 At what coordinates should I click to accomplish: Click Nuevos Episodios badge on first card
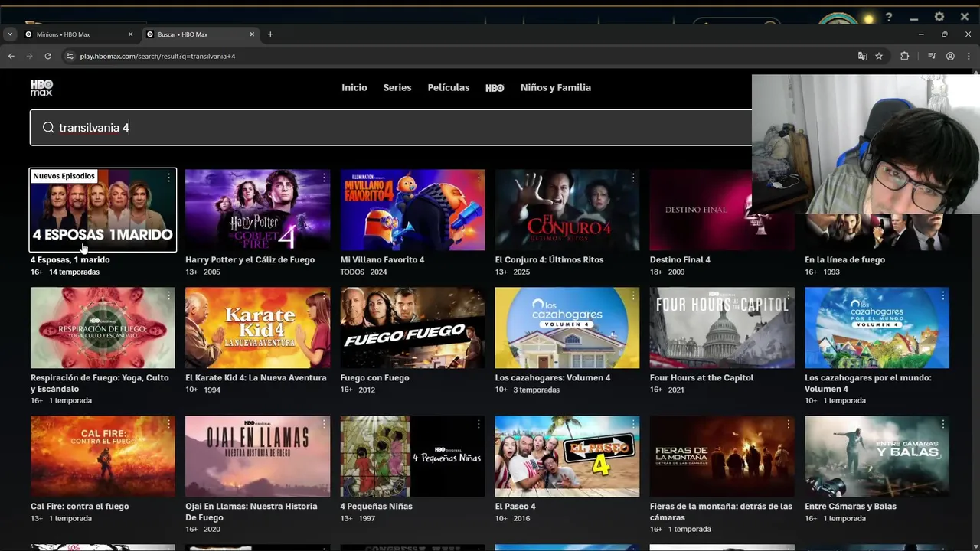64,176
